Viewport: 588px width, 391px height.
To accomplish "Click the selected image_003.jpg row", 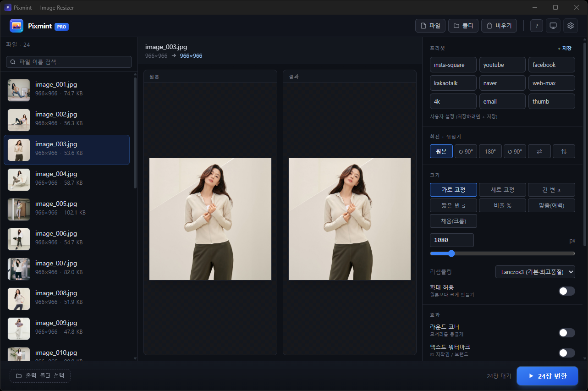I will (x=66, y=150).
